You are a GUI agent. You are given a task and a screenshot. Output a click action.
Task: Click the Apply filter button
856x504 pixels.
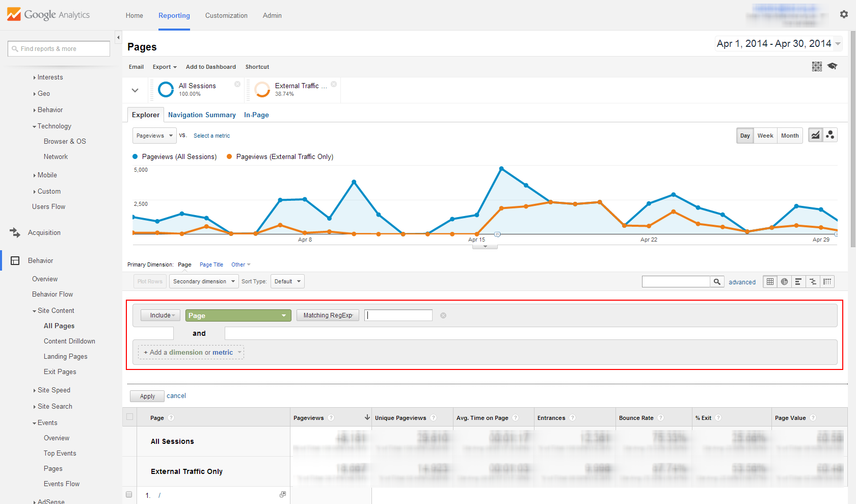[147, 396]
